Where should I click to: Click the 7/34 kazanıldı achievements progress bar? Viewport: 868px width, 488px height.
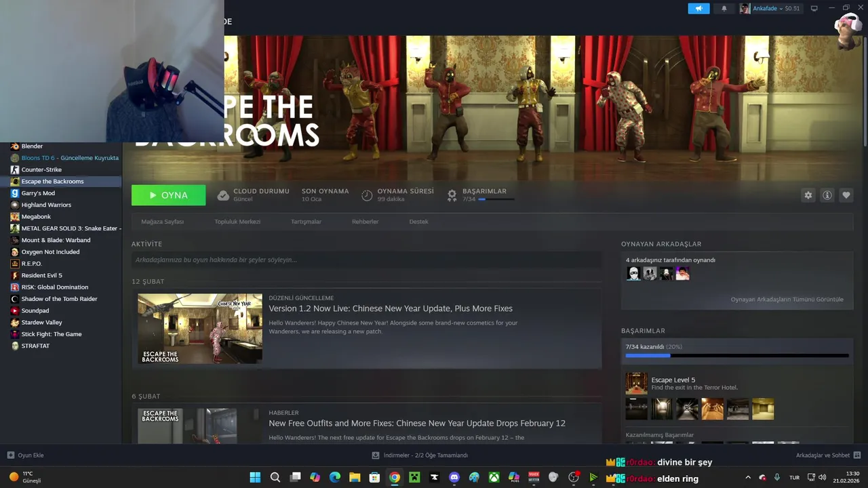pyautogui.click(x=737, y=355)
